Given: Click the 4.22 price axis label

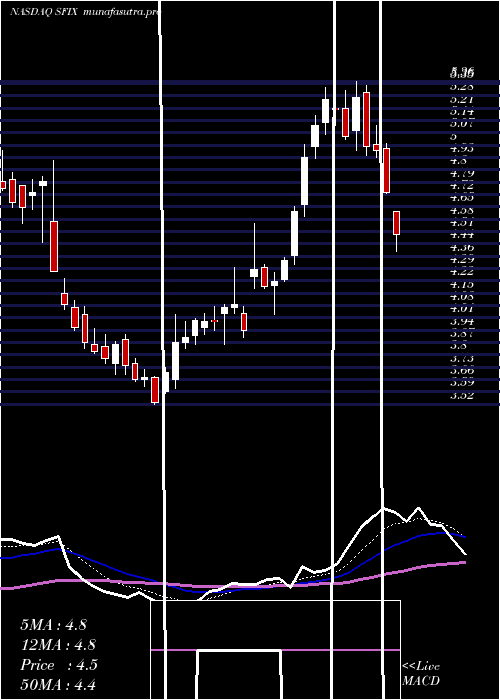Looking at the screenshot, I should (462, 272).
